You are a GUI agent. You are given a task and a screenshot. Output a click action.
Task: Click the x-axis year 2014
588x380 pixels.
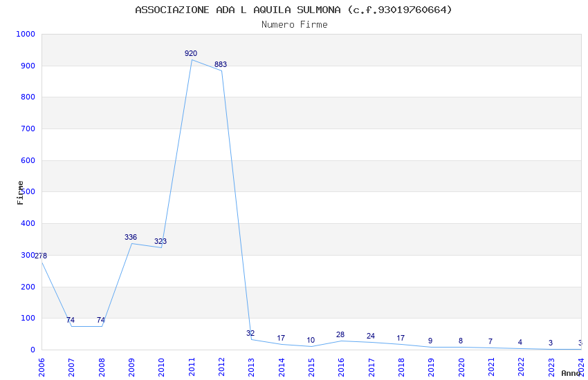click(282, 367)
